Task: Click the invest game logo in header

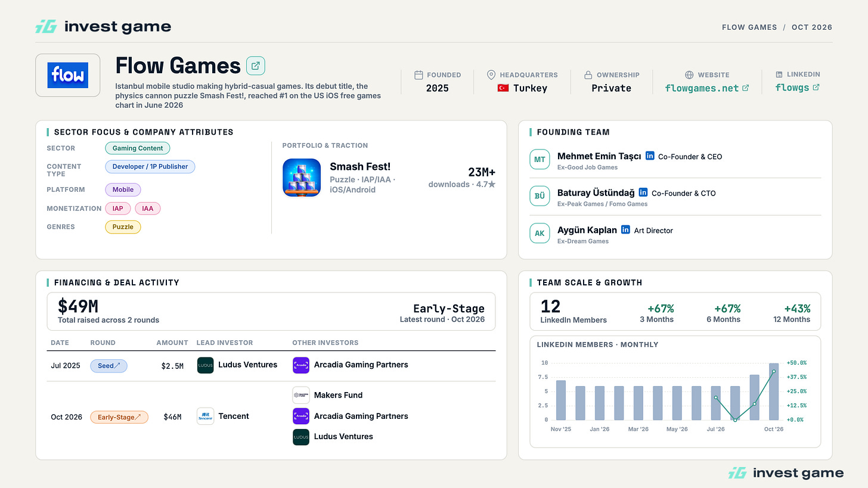Action: pyautogui.click(x=103, y=27)
